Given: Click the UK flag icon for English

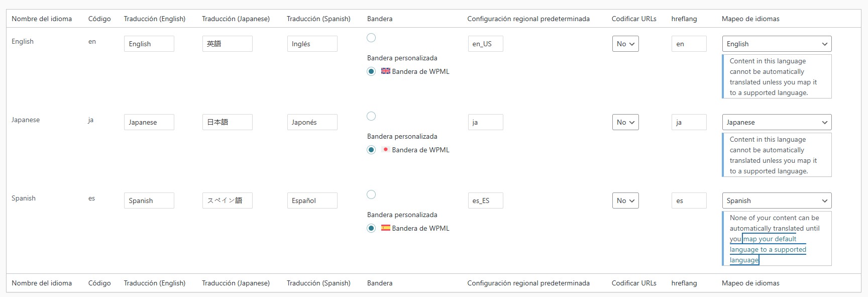Looking at the screenshot, I should coord(385,71).
